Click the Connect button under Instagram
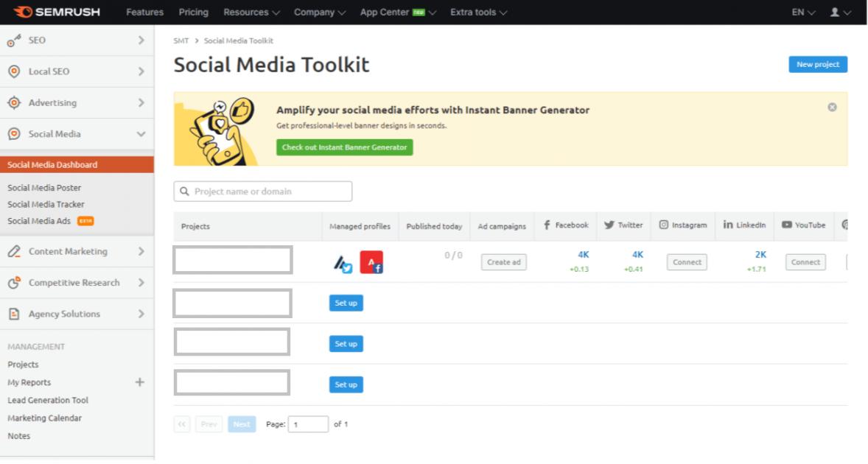This screenshot has height=464, width=868. pyautogui.click(x=687, y=262)
